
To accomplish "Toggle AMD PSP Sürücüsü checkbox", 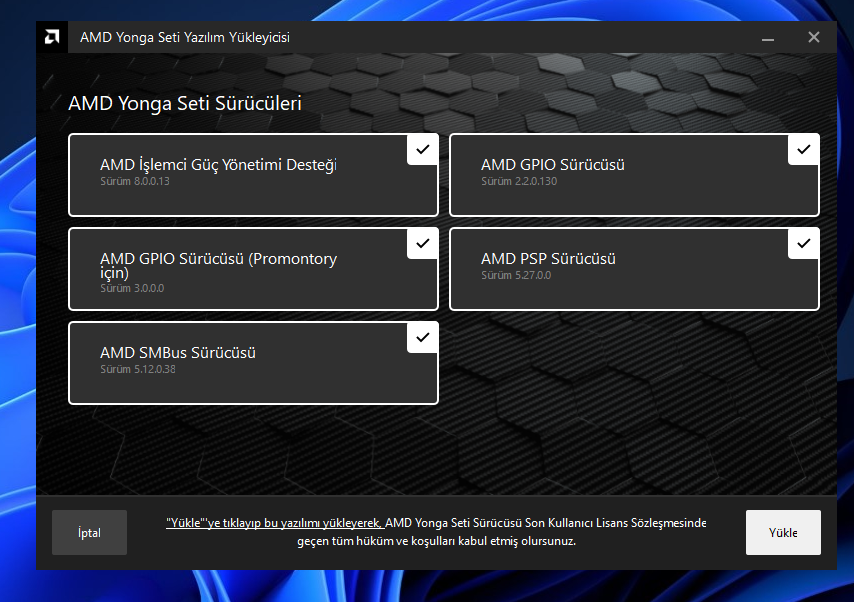I will click(803, 244).
